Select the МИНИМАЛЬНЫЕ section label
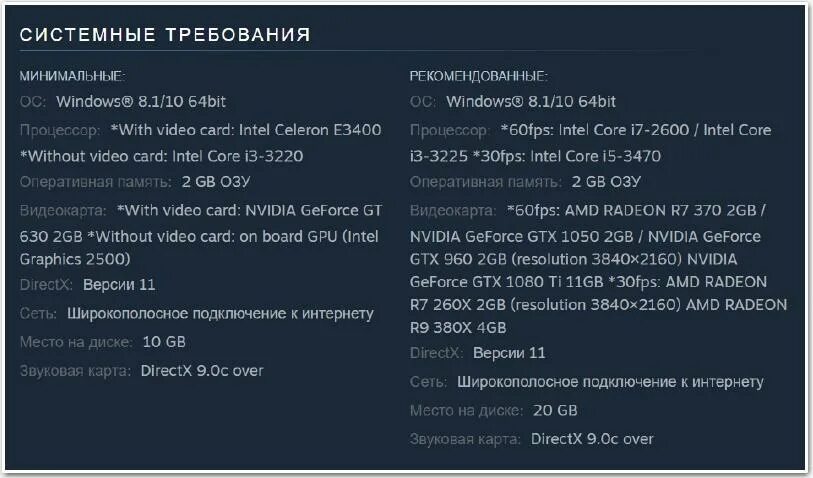The image size is (813, 478). point(73,76)
